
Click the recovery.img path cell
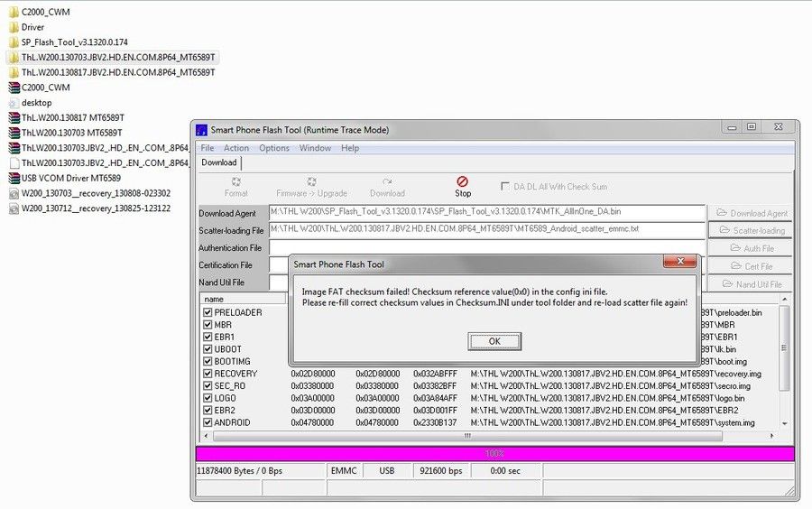615,374
